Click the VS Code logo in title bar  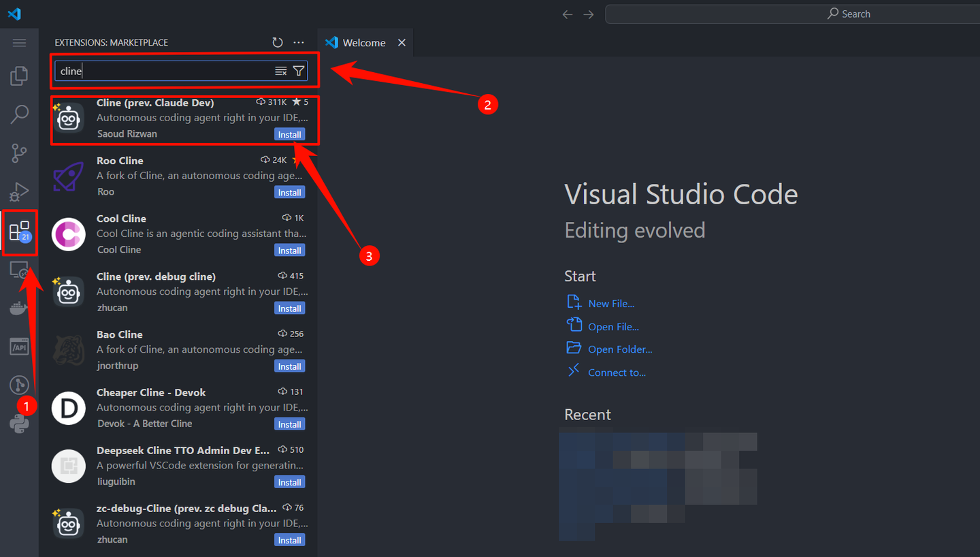point(14,14)
